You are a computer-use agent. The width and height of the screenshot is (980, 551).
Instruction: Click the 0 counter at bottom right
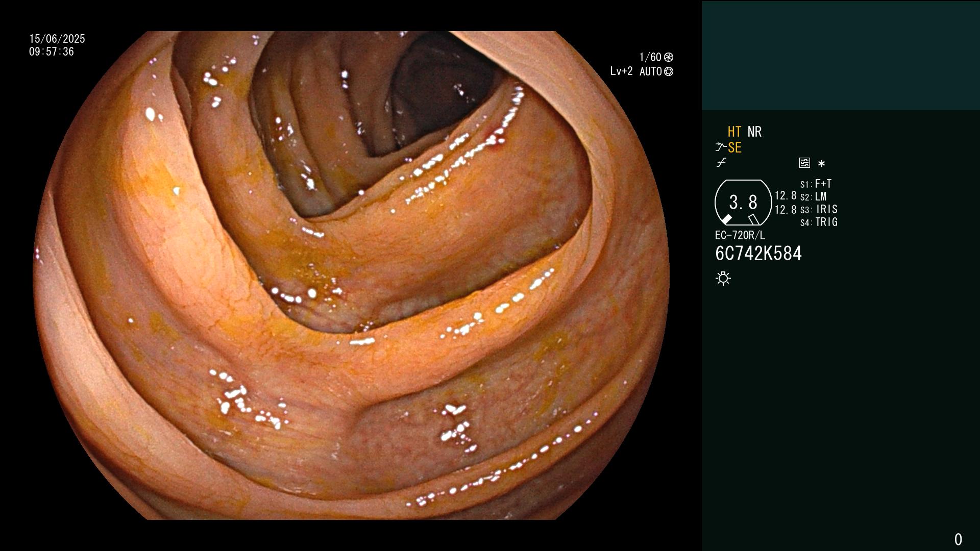click(958, 539)
